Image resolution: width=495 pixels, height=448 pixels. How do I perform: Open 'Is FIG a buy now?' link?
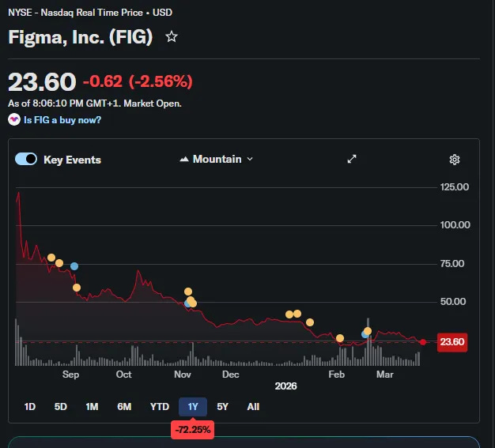pos(62,120)
